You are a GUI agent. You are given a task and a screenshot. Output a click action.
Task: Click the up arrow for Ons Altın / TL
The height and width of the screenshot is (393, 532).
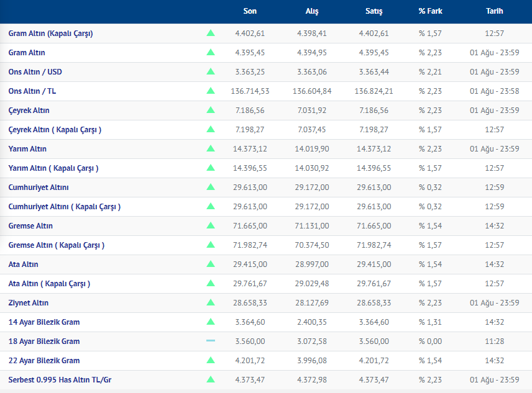(x=211, y=91)
